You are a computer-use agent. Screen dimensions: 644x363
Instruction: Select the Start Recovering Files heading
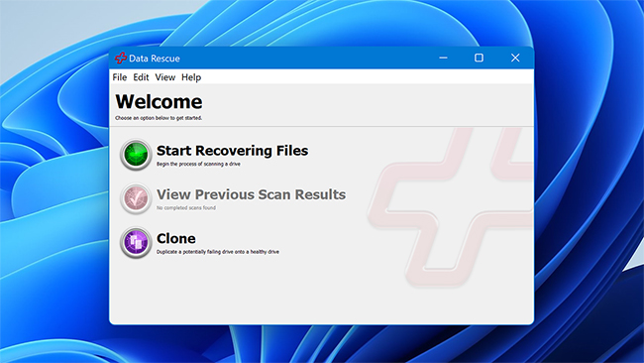233,151
